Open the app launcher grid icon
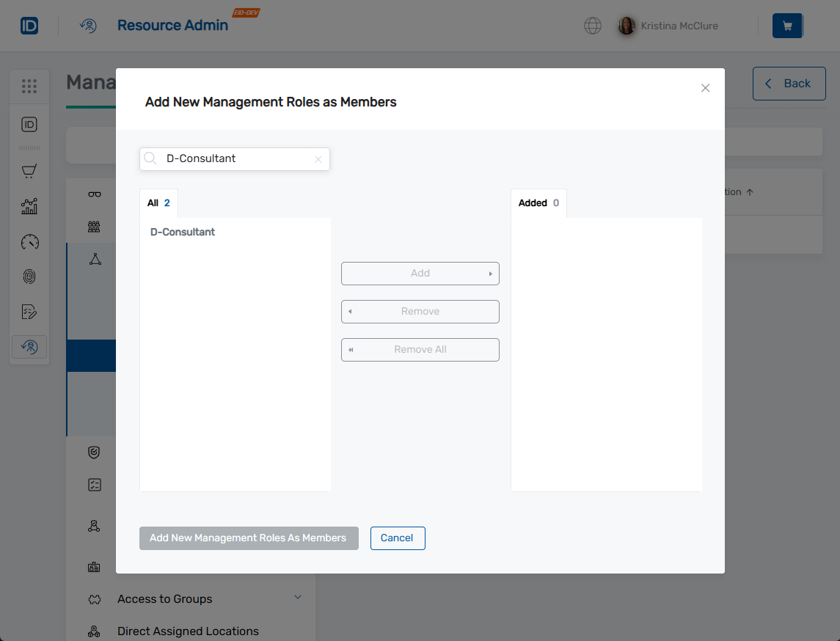Viewport: 840px width, 641px height. point(29,86)
